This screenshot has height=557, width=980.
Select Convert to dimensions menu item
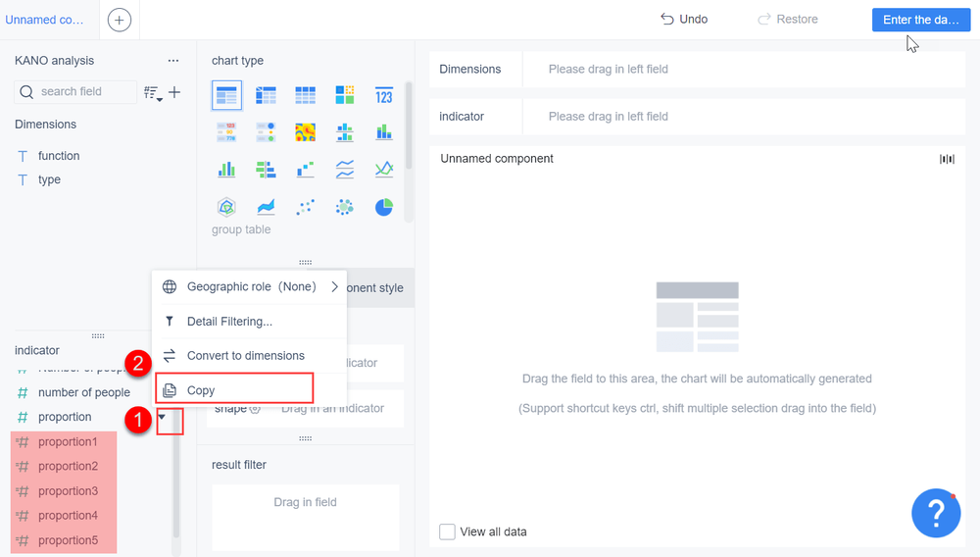245,356
